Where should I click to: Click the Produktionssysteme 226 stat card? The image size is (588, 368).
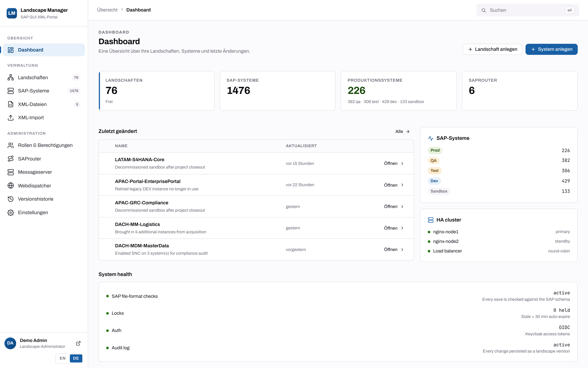point(399,91)
